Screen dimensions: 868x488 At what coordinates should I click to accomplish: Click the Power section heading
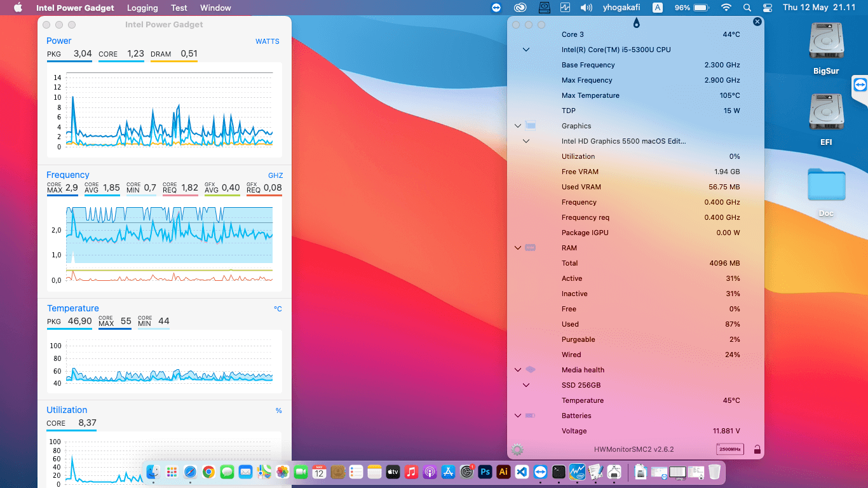(59, 41)
